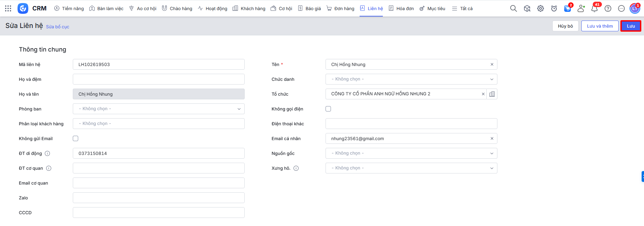Tick the Không gọi điện checkbox
644x226 pixels.
pos(328,109)
